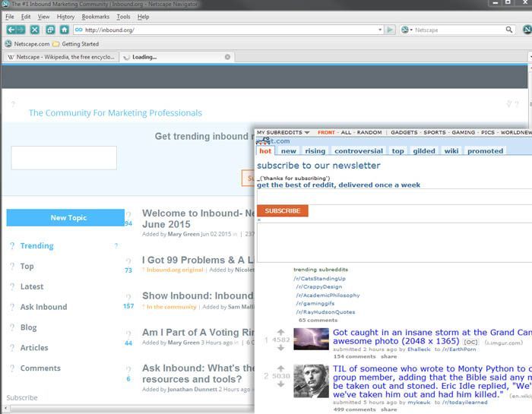Upvote the Monty Python TIL post
Viewport: 532px width, 414px height.
pyautogui.click(x=280, y=368)
